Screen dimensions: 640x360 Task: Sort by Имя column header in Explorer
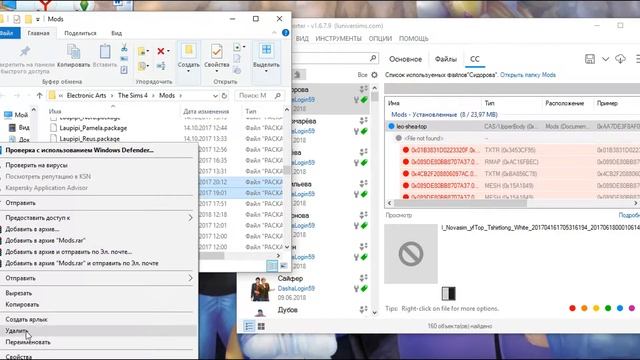pyautogui.click(x=55, y=111)
